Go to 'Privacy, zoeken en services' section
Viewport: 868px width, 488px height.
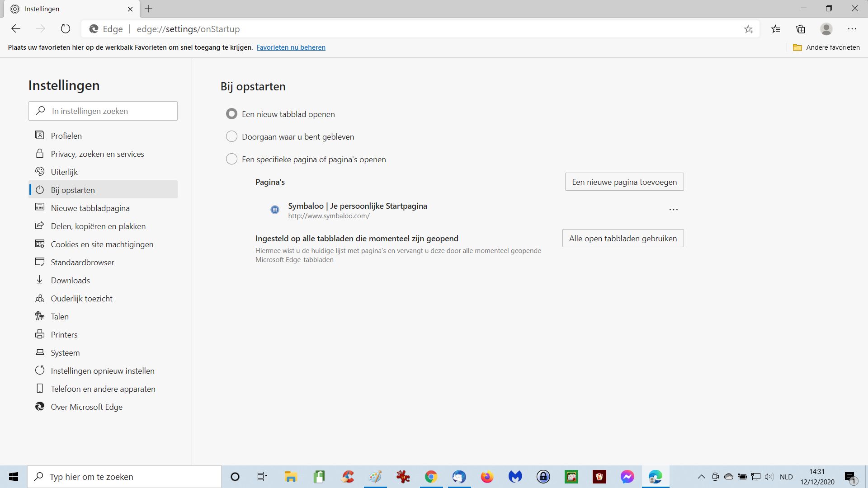tap(97, 154)
